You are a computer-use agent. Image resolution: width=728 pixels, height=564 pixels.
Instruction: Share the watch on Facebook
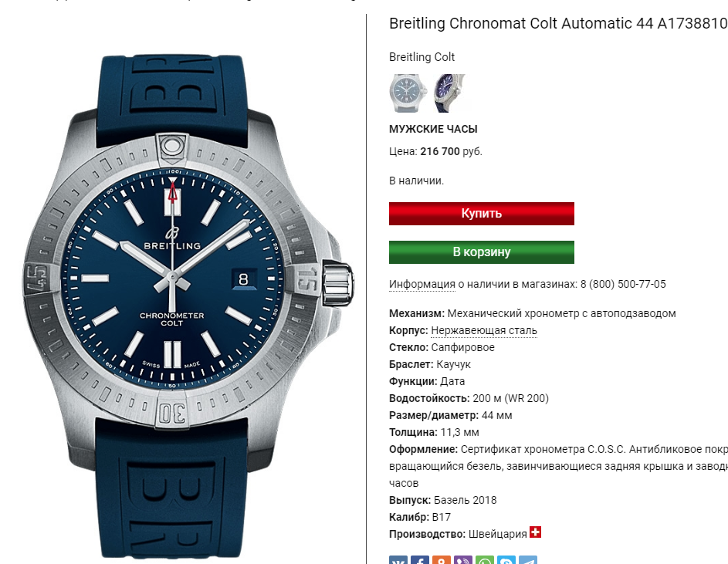click(x=420, y=560)
